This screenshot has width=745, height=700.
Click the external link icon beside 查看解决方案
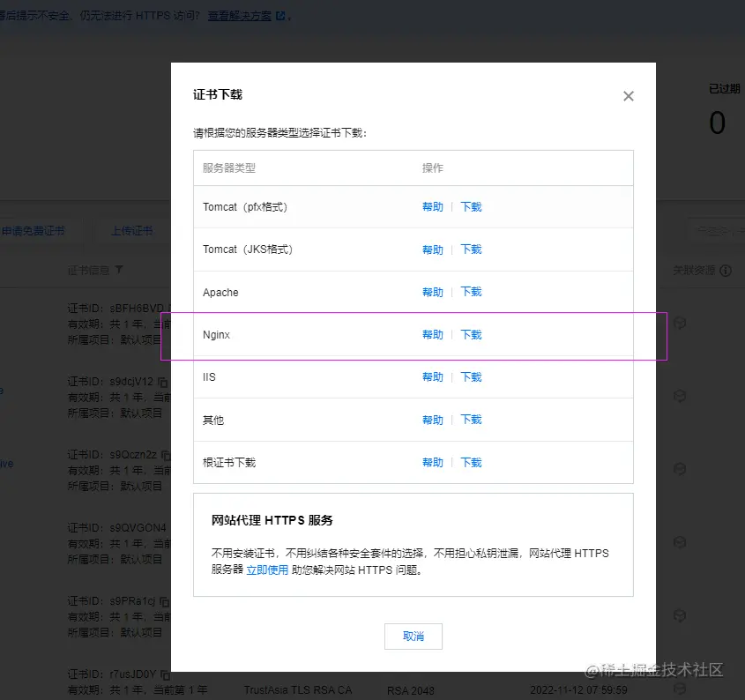(280, 16)
